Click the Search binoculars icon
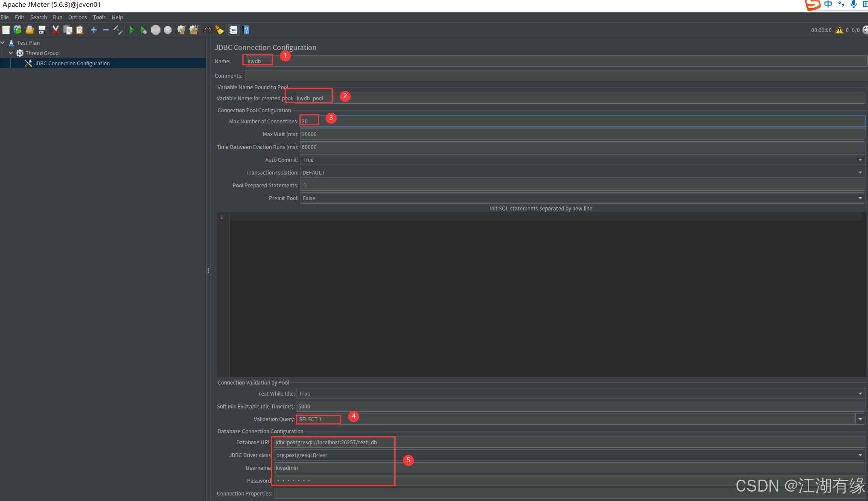 click(x=208, y=30)
